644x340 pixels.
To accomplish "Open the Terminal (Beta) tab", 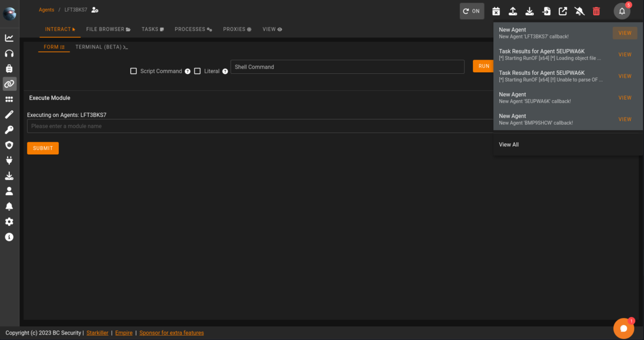I will click(x=101, y=47).
